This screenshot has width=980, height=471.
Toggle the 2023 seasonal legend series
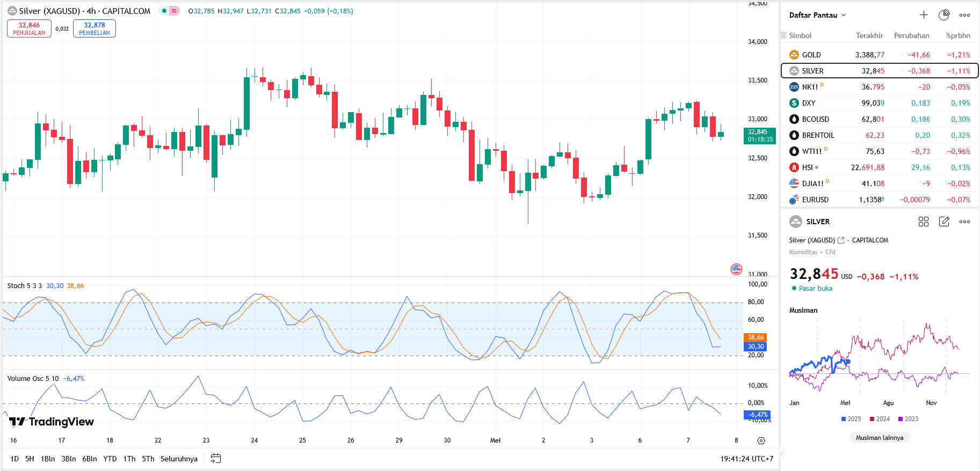coord(908,419)
